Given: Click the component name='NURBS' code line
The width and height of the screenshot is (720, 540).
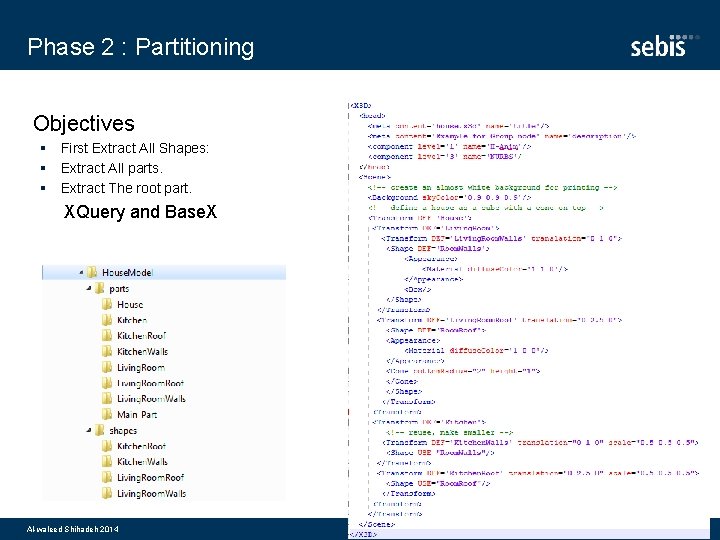Looking at the screenshot, I should click(x=445, y=157).
